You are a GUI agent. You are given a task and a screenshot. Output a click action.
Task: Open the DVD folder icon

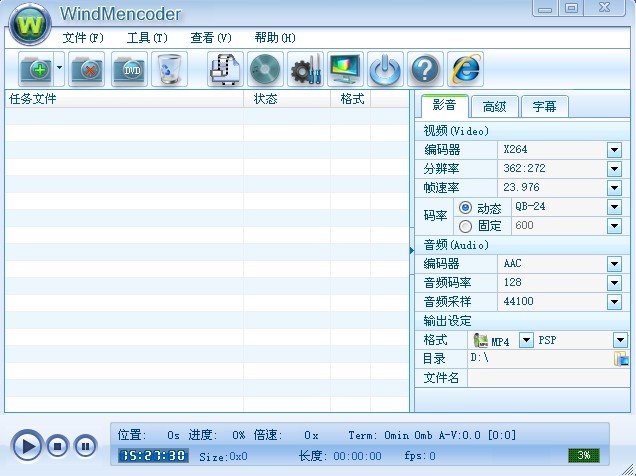point(129,69)
